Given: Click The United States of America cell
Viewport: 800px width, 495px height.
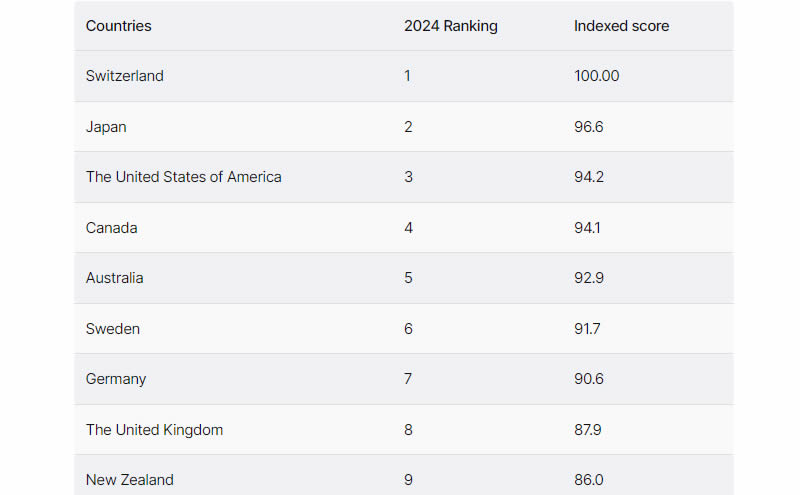Looking at the screenshot, I should 184,177.
